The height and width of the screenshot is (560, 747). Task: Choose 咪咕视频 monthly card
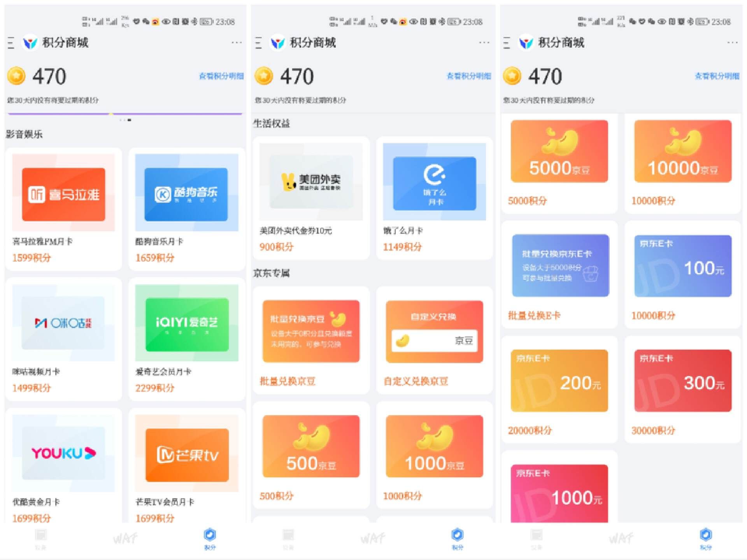63,339
